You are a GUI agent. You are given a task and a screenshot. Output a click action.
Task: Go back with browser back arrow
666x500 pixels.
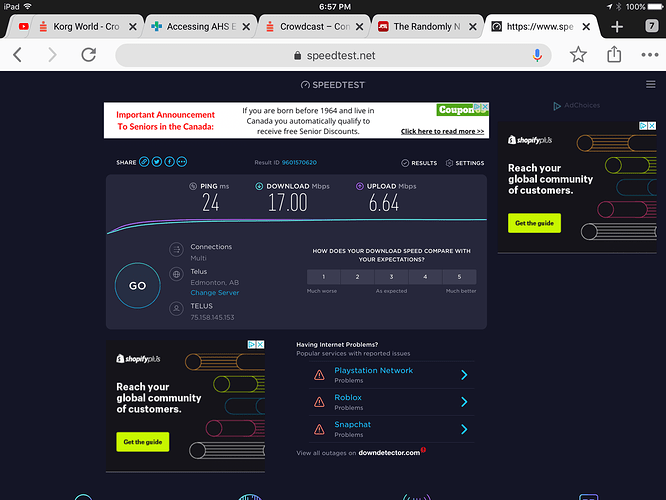pos(17,55)
